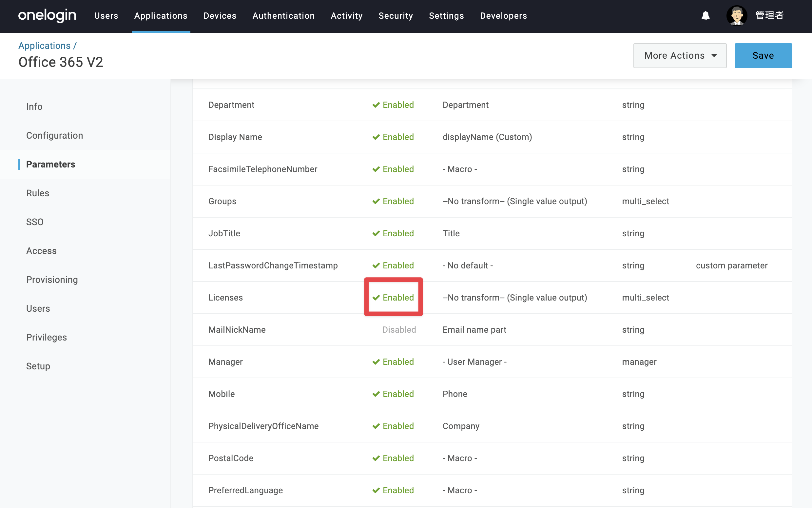812x508 pixels.
Task: Open the Applications top menu
Action: pos(161,16)
